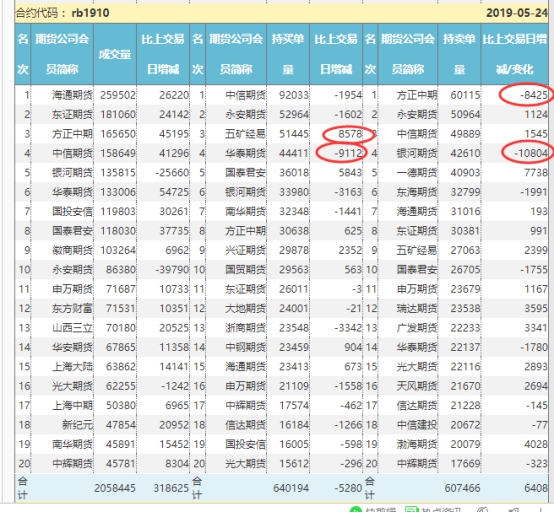Click the 持买单量 column header
This screenshot has width=554, height=513.
pos(288,54)
